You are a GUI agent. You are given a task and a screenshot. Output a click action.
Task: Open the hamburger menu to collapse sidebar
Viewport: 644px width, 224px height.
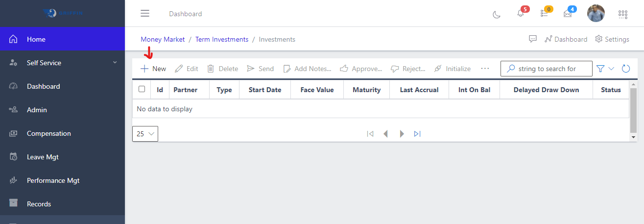point(145,13)
